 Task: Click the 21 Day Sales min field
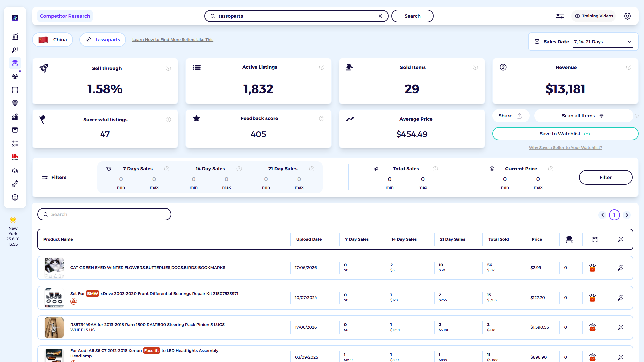[x=266, y=180]
